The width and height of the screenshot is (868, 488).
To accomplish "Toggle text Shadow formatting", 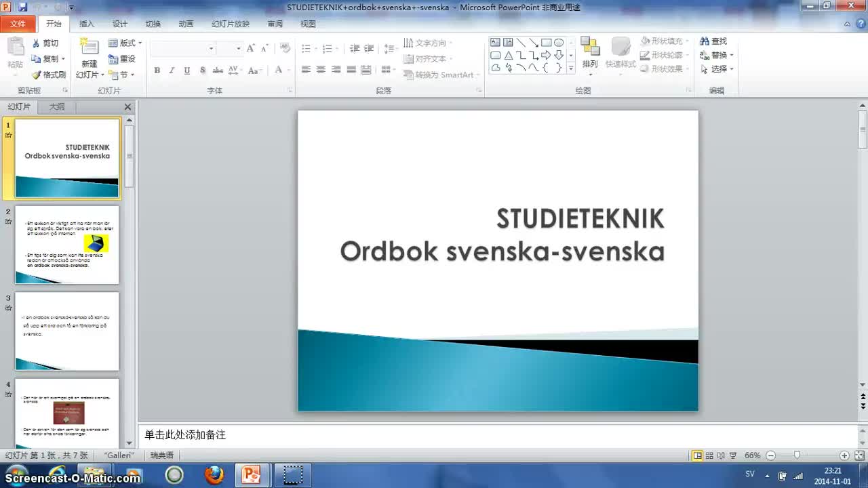I will [202, 70].
